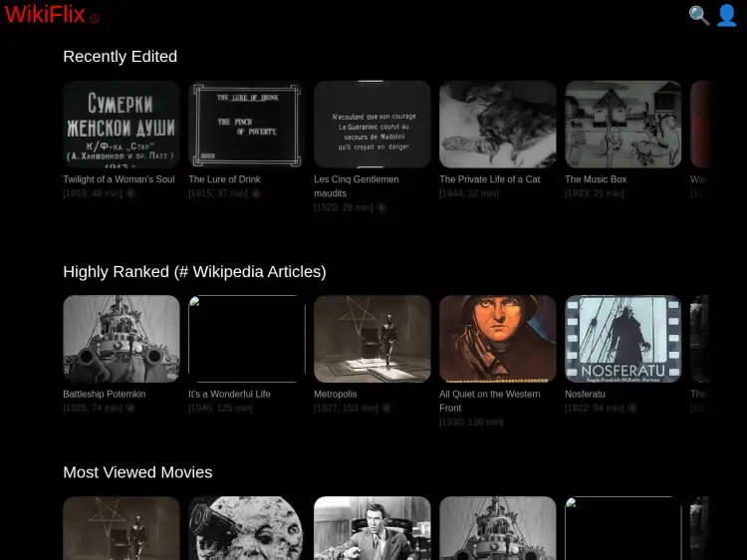Select battleship thumbnail in Most Viewed Movies
Image resolution: width=747 pixels, height=560 pixels.
point(498,528)
